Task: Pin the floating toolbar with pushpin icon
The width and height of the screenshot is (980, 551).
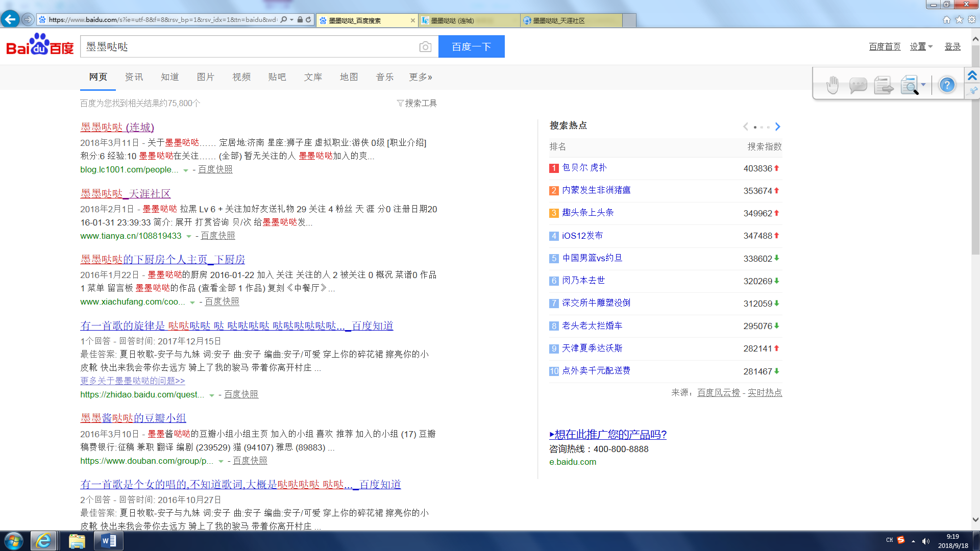Action: 973,91
